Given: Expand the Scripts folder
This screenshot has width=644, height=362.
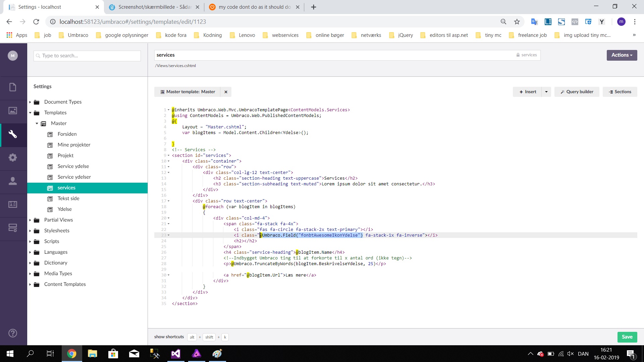Looking at the screenshot, I should [x=30, y=241].
